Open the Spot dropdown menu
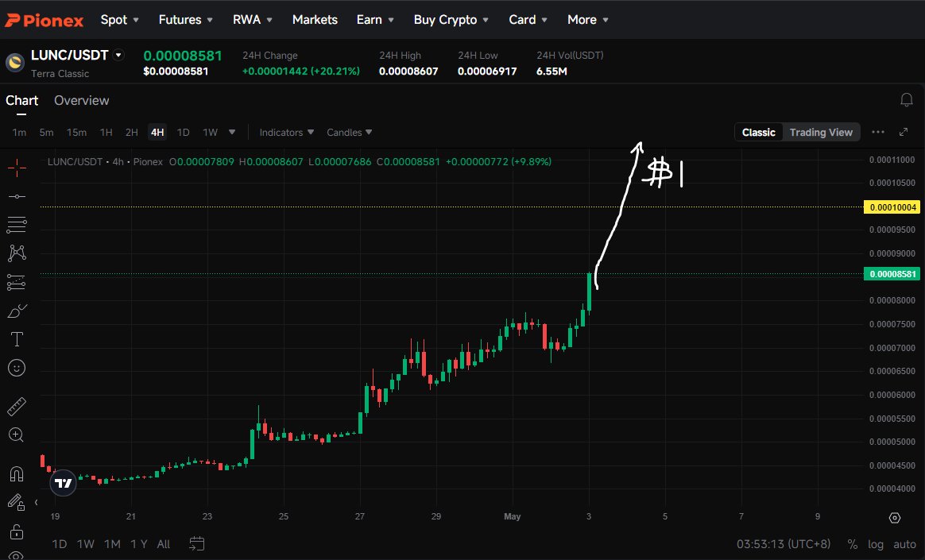The image size is (925, 560). [120, 19]
